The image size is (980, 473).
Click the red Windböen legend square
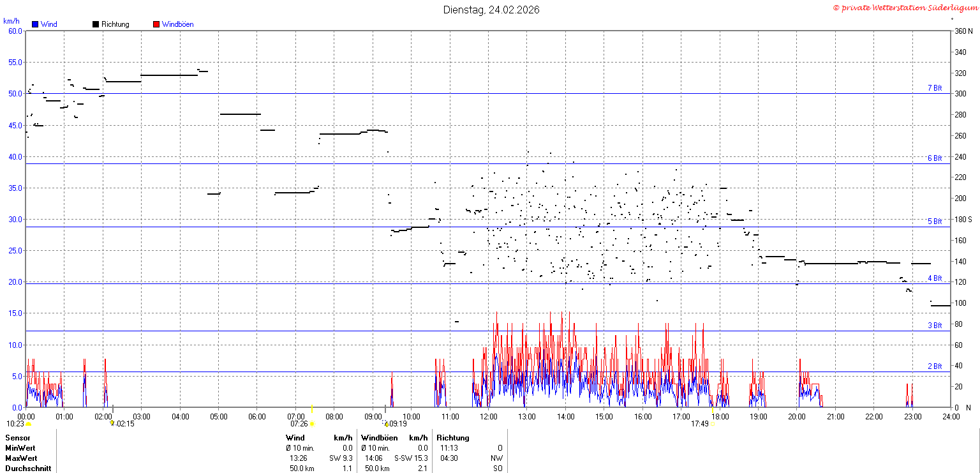pyautogui.click(x=156, y=24)
